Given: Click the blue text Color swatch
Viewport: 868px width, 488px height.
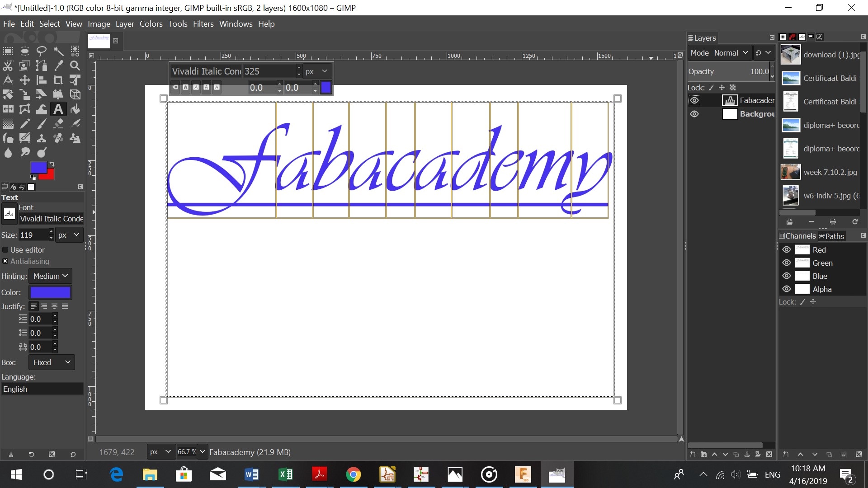Looking at the screenshot, I should tap(50, 292).
